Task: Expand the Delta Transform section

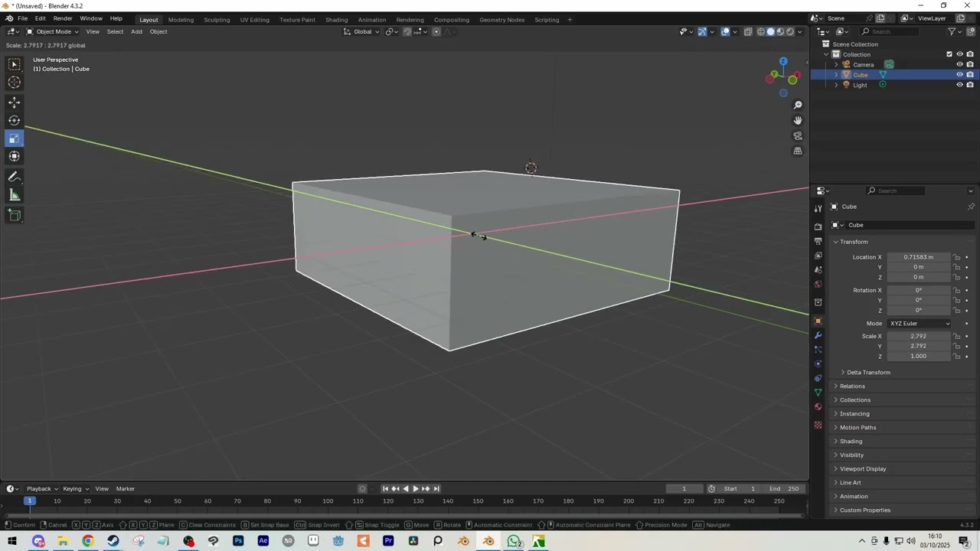Action: (868, 372)
